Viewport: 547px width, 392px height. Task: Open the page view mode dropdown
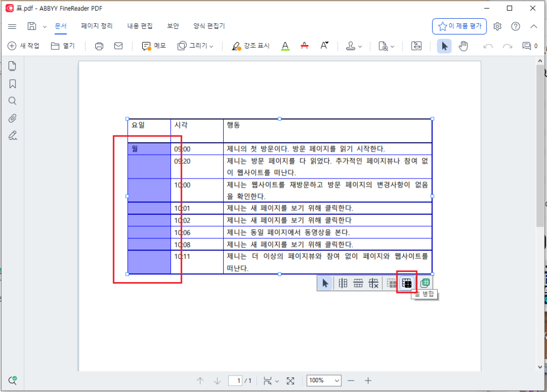(x=271, y=381)
